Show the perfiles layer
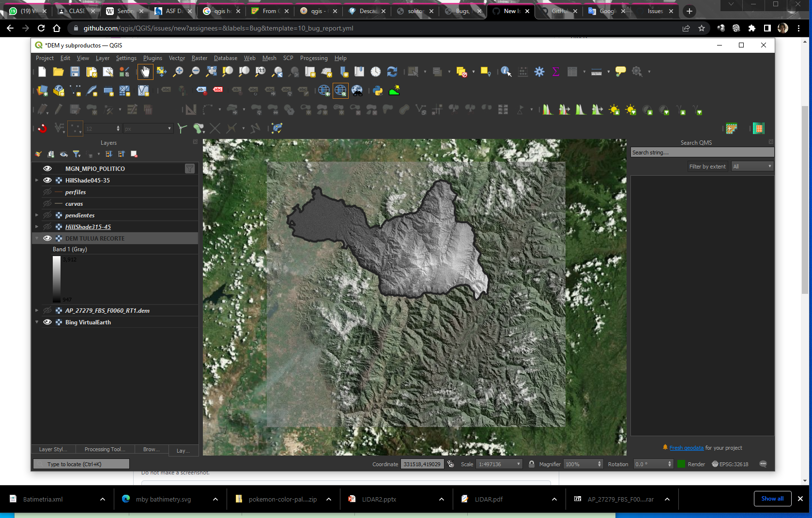 click(x=47, y=192)
